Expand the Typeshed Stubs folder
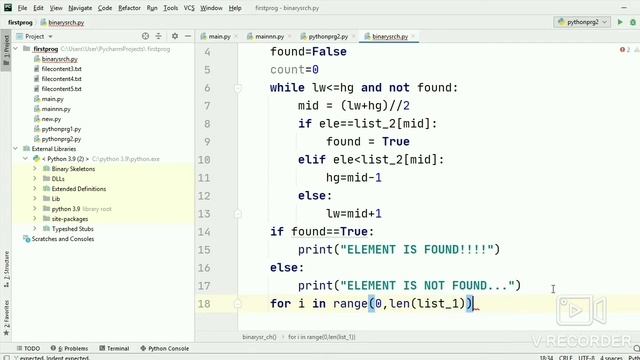Screen dimensions: 640x360 [35, 229]
